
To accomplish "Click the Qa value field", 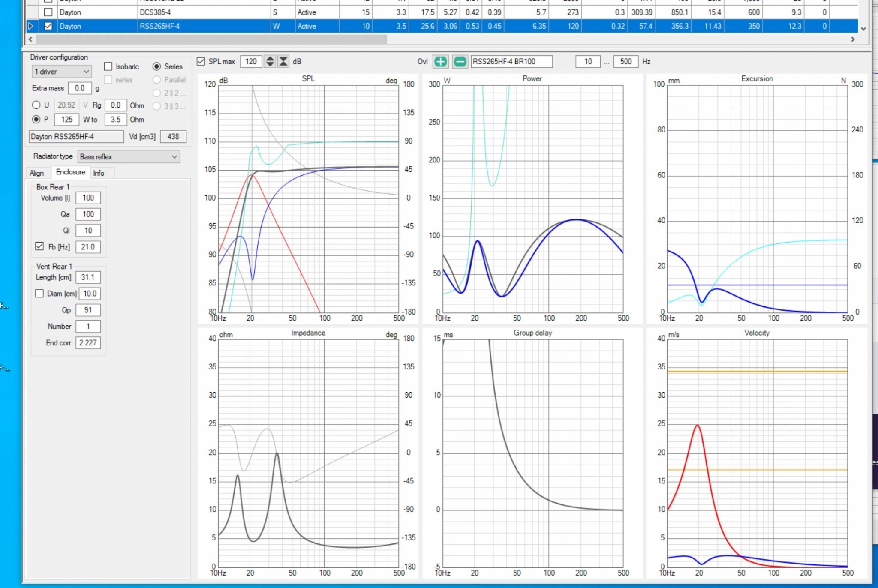I will pyautogui.click(x=88, y=214).
